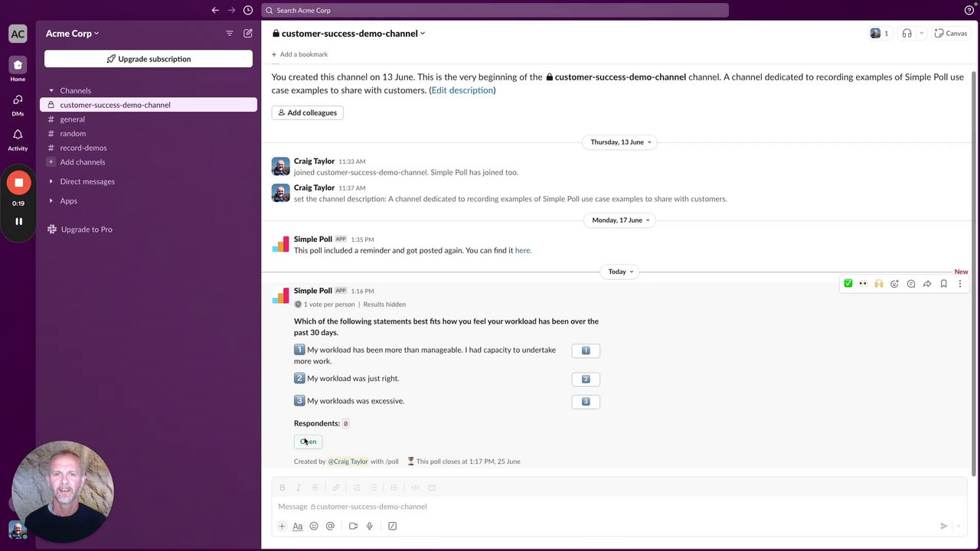This screenshot has width=980, height=551.
Task: Open customer-success-demo-channel header dropdown
Action: [x=349, y=34]
